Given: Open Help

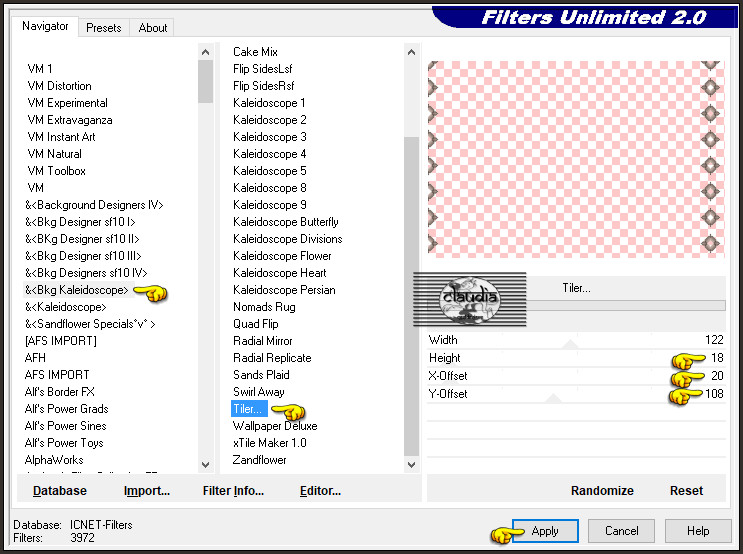Looking at the screenshot, I should 698,531.
